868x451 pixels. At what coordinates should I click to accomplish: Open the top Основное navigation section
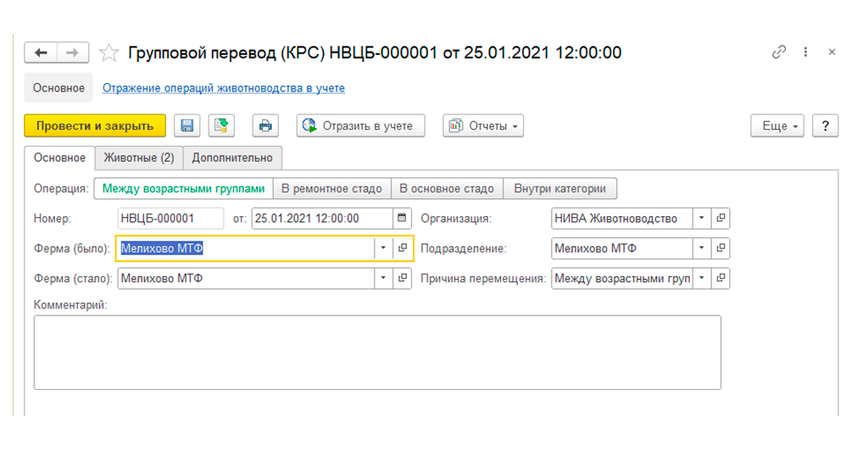pyautogui.click(x=58, y=88)
